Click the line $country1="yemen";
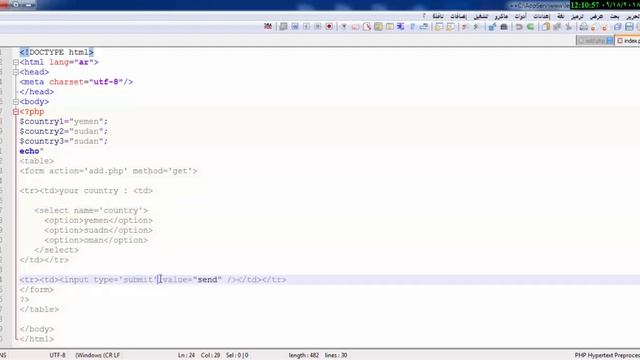640x360 pixels. [x=63, y=122]
